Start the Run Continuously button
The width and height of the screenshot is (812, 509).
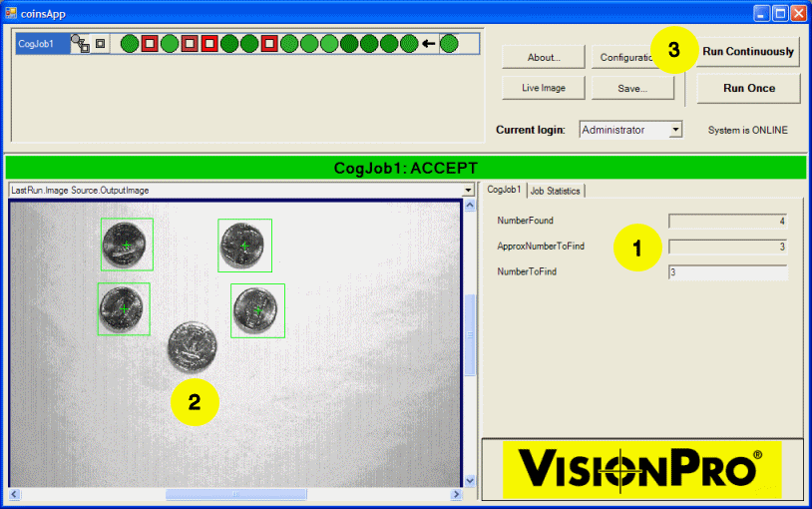[x=748, y=52]
